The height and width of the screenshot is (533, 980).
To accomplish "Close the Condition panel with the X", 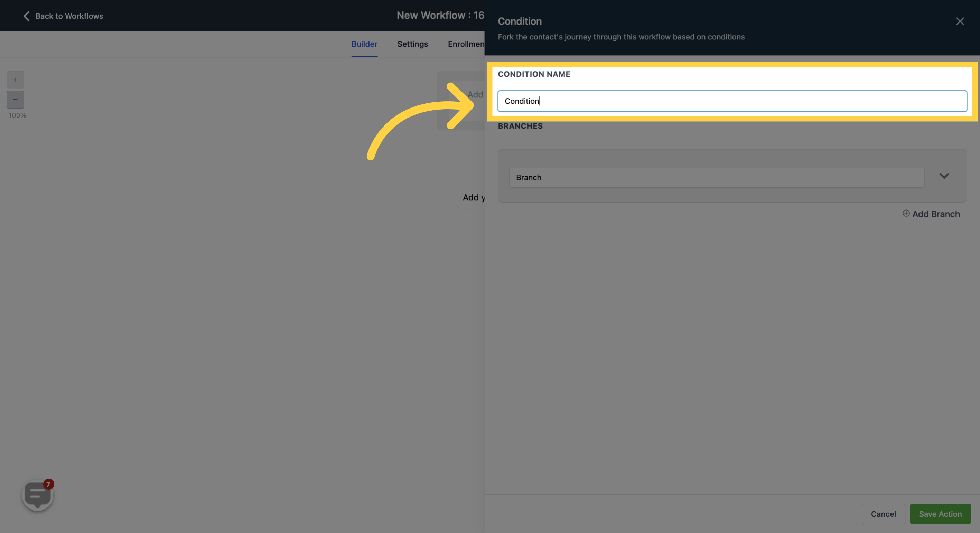I will click(960, 21).
